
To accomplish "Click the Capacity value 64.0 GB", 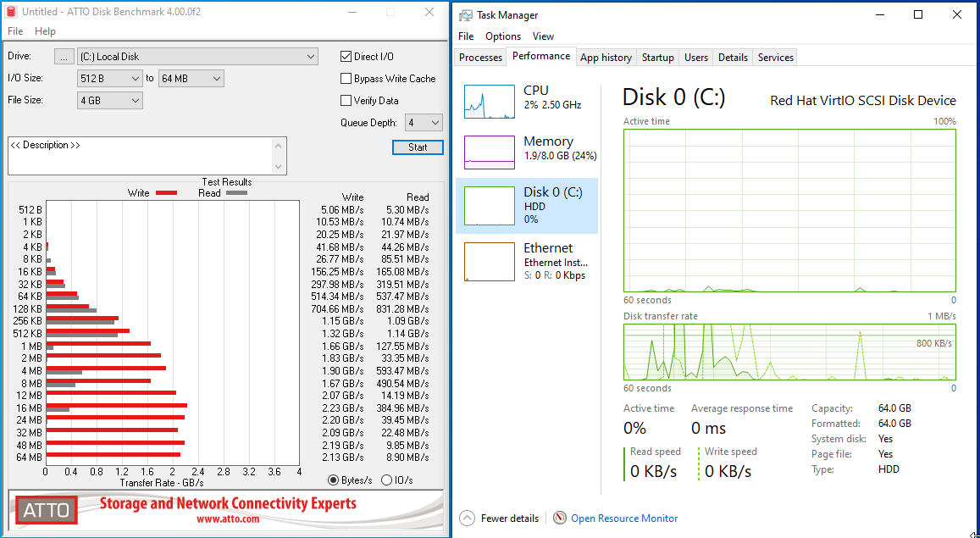I will 894,408.
